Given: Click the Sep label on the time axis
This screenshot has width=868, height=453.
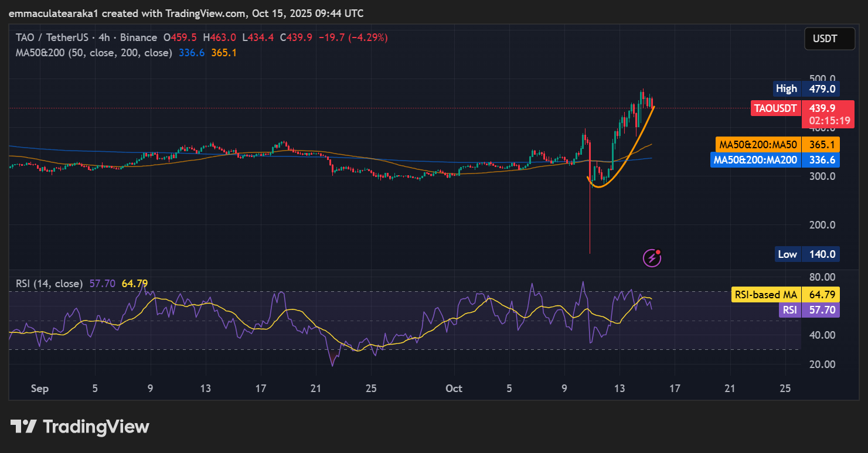Looking at the screenshot, I should [40, 388].
